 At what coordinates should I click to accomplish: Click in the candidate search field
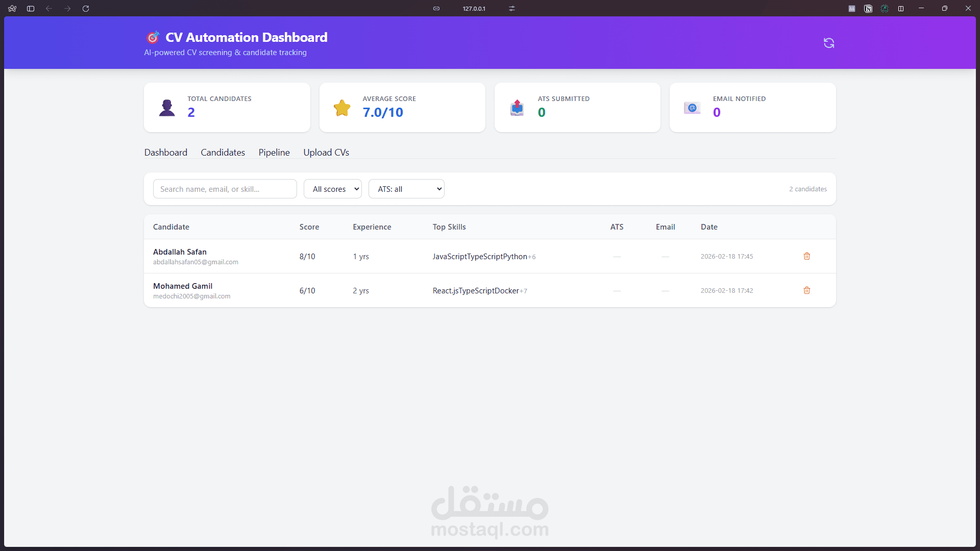click(225, 189)
